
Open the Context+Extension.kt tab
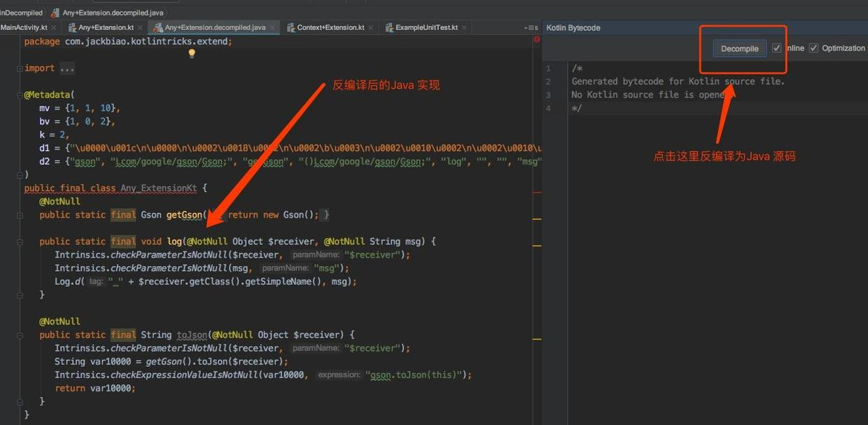click(x=330, y=27)
